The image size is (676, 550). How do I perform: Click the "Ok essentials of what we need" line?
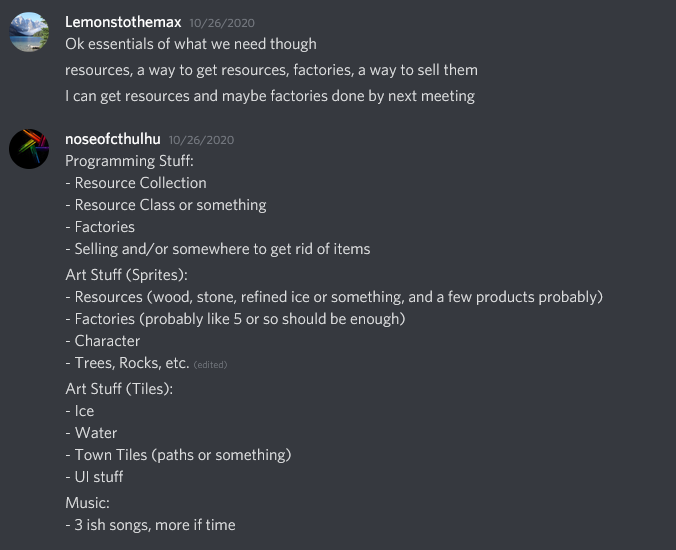pos(191,44)
